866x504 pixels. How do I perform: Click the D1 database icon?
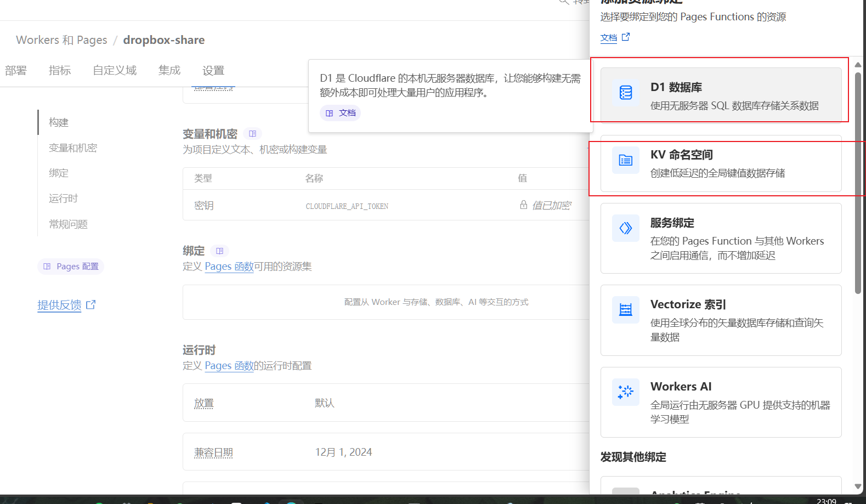click(625, 93)
